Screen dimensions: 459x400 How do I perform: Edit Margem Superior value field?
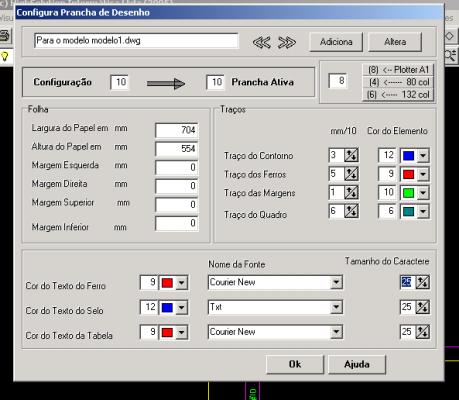pos(177,205)
